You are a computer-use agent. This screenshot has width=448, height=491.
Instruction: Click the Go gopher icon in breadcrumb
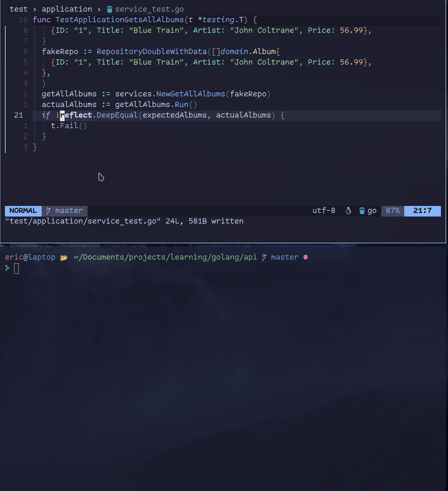click(x=110, y=9)
